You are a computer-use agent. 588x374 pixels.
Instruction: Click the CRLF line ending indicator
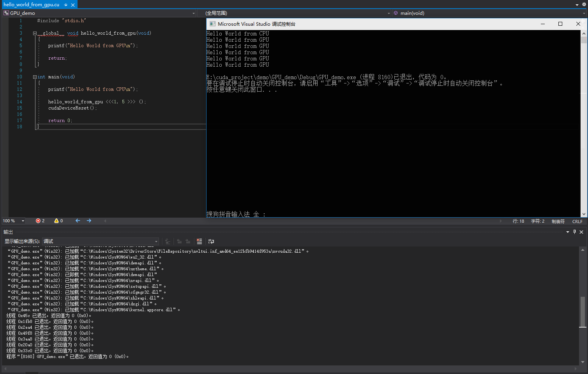[x=577, y=221]
